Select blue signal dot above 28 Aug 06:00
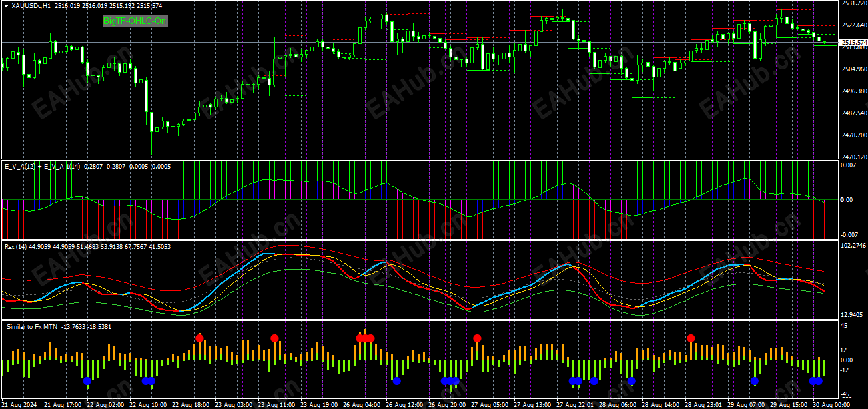 click(x=632, y=381)
